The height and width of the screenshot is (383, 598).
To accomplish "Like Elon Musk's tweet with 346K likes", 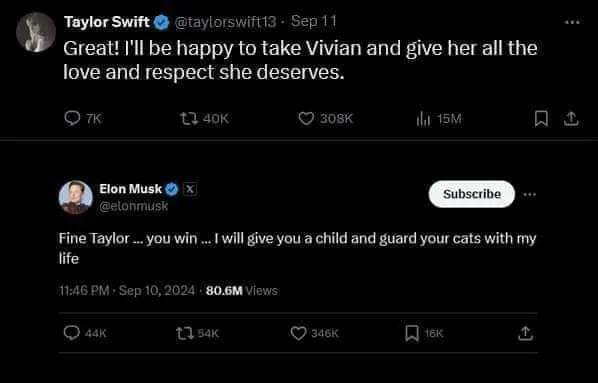I will (298, 333).
